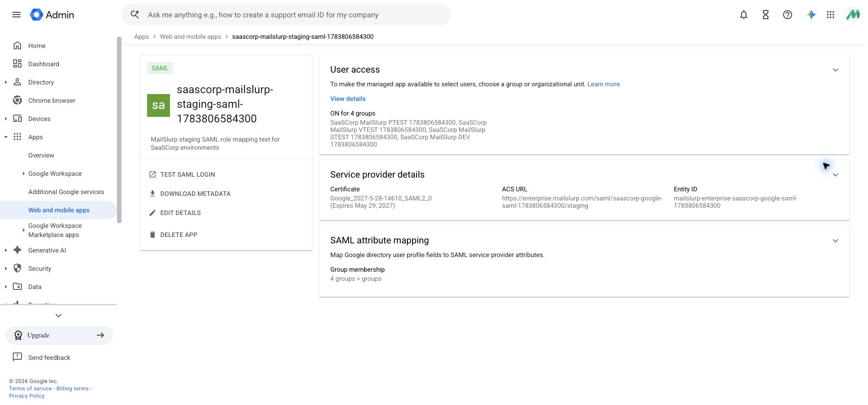Screen dimensions: 868x405
Task: Click the Security shield icon
Action: pyautogui.click(x=17, y=268)
